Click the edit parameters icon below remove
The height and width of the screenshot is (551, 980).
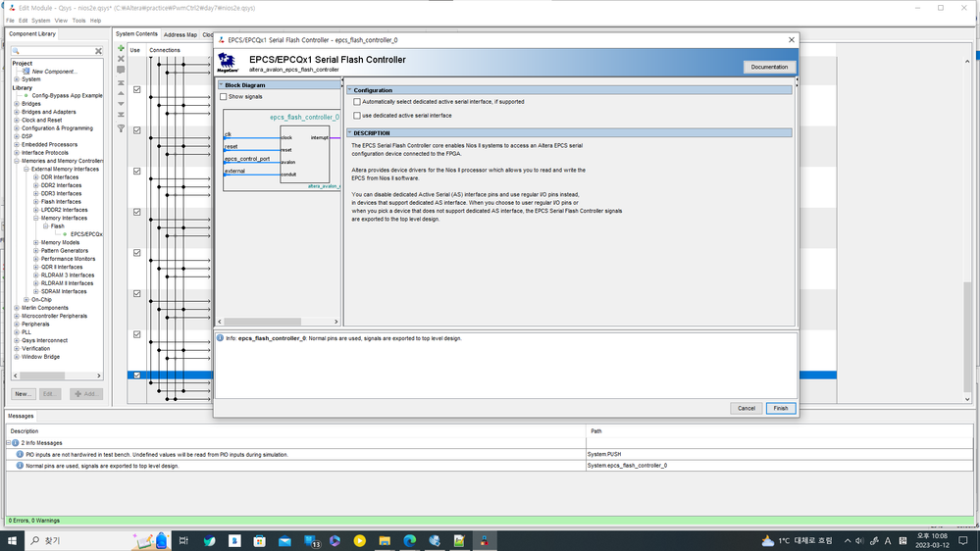pos(121,70)
